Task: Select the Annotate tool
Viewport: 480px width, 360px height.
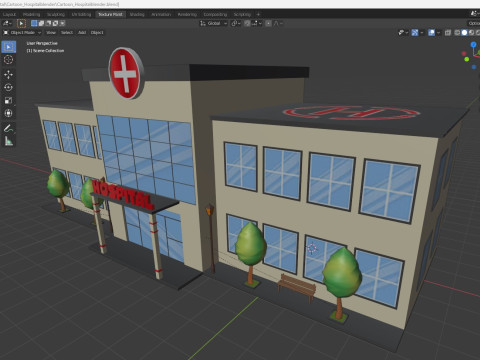Action: (x=8, y=128)
